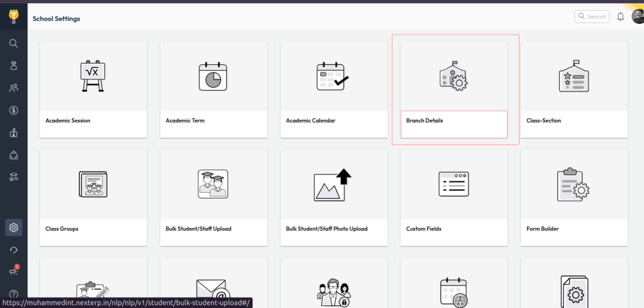Click the dollar fee icon in sidebar
The width and height of the screenshot is (644, 308).
[x=13, y=110]
